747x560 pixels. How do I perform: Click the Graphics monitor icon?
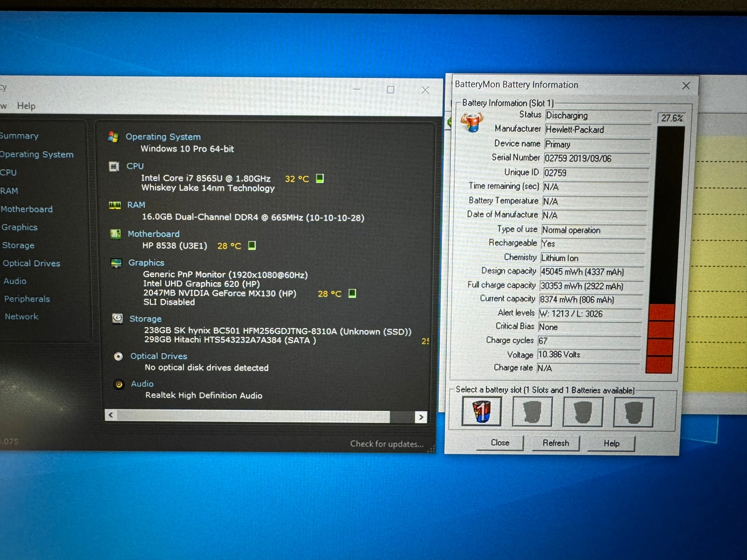116,263
